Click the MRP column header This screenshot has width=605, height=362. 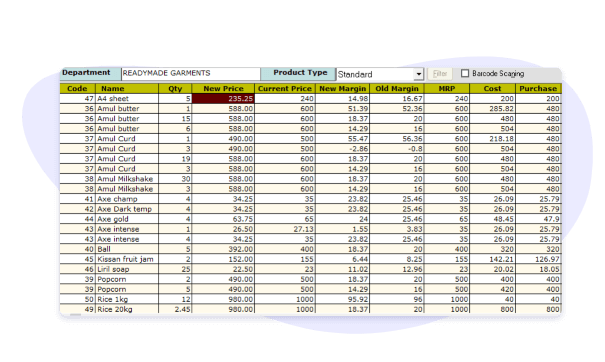pyautogui.click(x=447, y=88)
